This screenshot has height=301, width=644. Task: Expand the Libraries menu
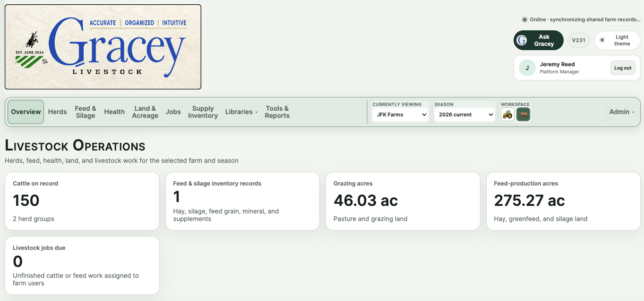[x=241, y=112]
